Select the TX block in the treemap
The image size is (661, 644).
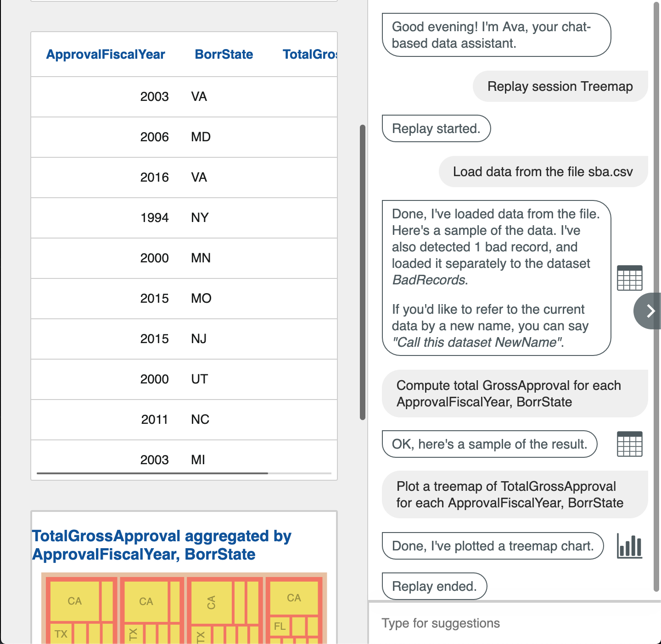pos(61,633)
